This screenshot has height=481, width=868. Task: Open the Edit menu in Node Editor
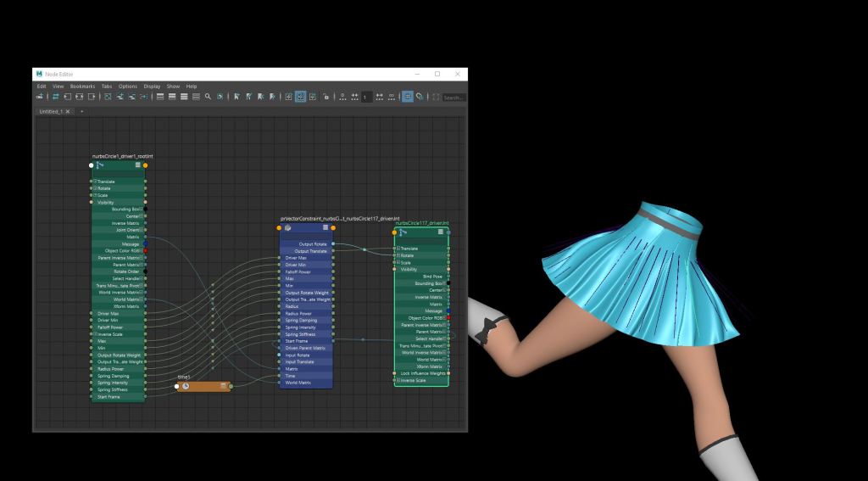click(x=42, y=87)
